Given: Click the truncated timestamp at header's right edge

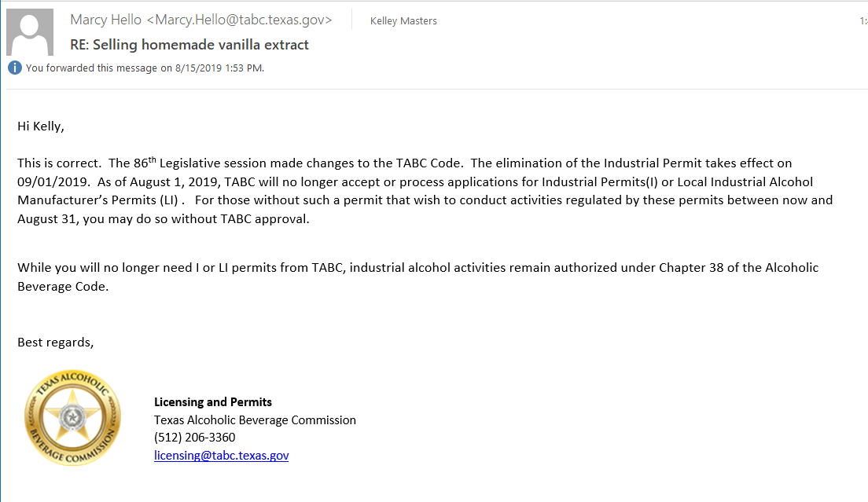Looking at the screenshot, I should click(862, 21).
